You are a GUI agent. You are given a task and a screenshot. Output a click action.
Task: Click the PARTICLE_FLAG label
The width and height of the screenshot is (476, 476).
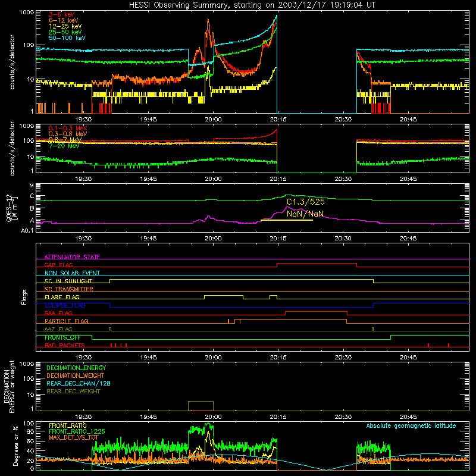point(67,321)
